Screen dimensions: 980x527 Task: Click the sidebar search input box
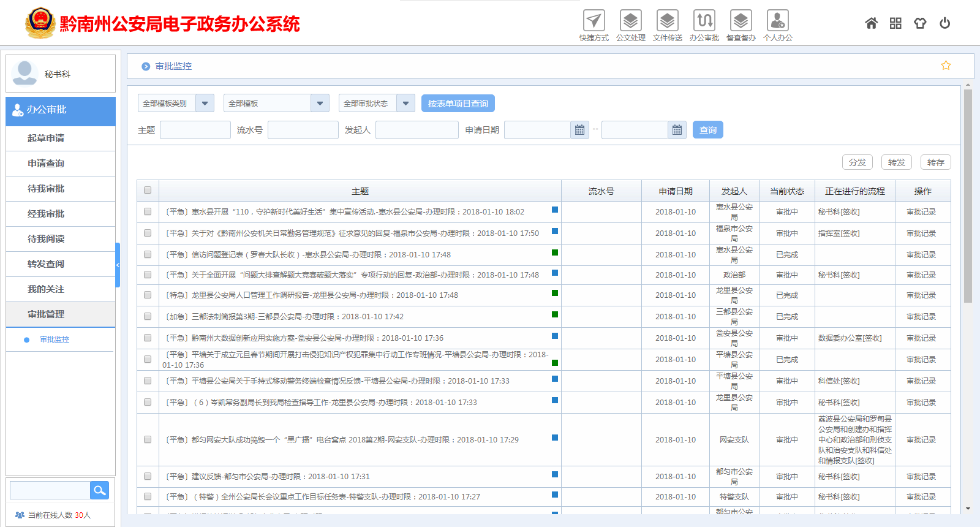click(50, 490)
